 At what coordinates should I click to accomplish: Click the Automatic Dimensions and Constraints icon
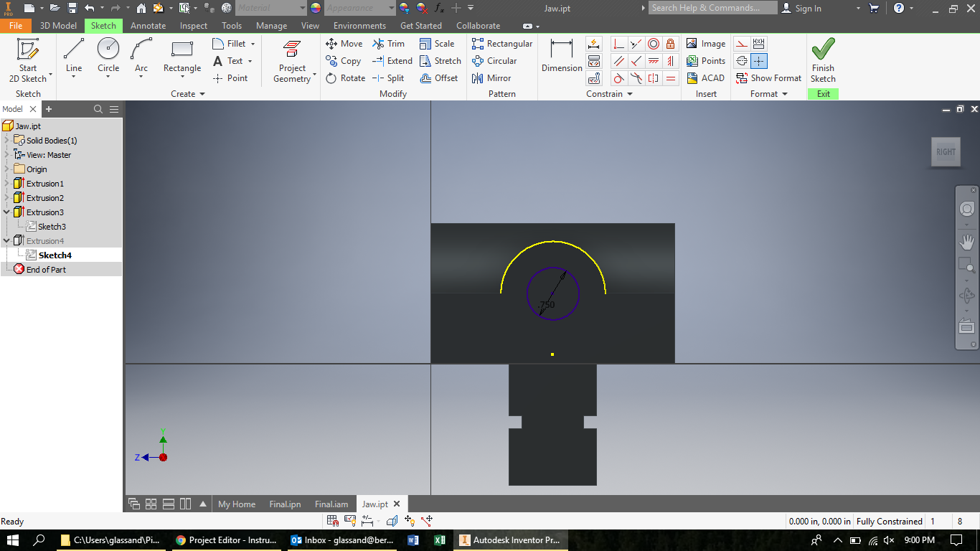point(593,44)
